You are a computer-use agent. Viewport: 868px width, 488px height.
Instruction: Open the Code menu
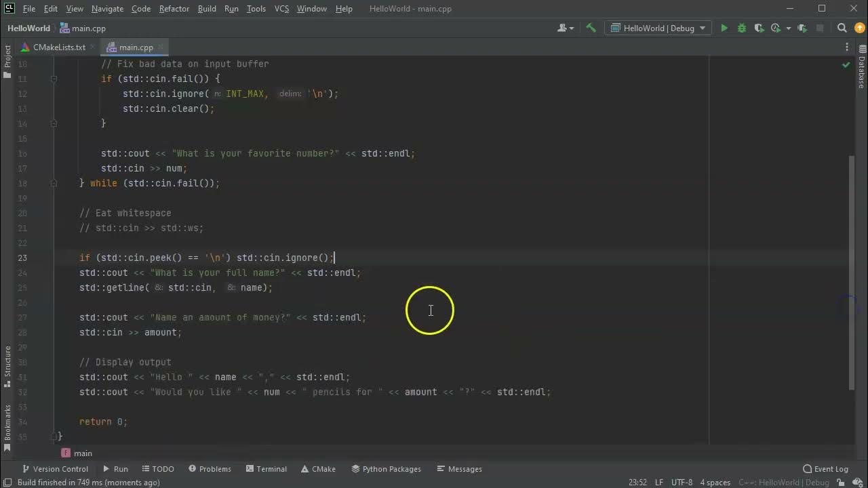point(141,9)
